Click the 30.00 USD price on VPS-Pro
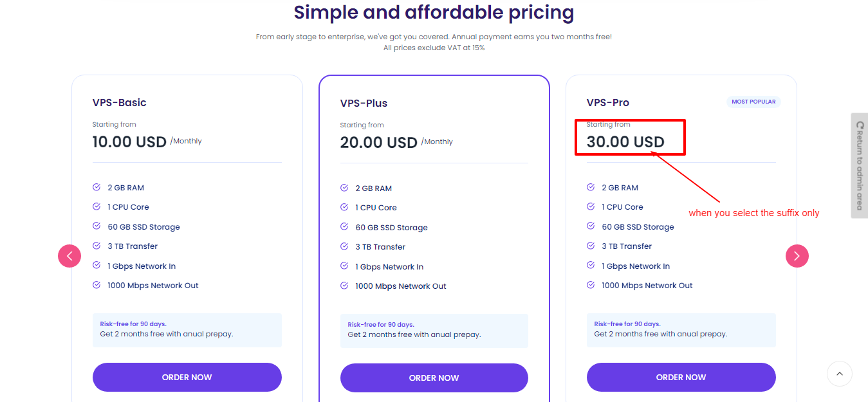The width and height of the screenshot is (868, 402). [x=625, y=142]
